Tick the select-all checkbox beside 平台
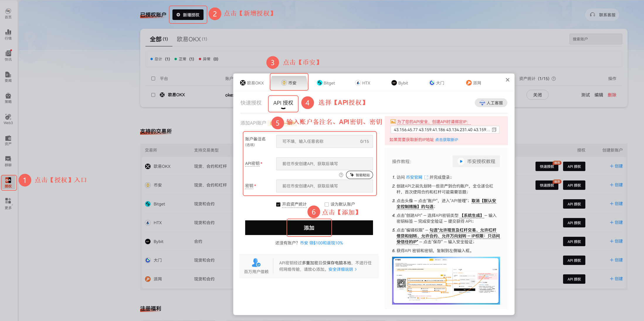Image resolution: width=644 pixels, height=321 pixels. click(153, 79)
